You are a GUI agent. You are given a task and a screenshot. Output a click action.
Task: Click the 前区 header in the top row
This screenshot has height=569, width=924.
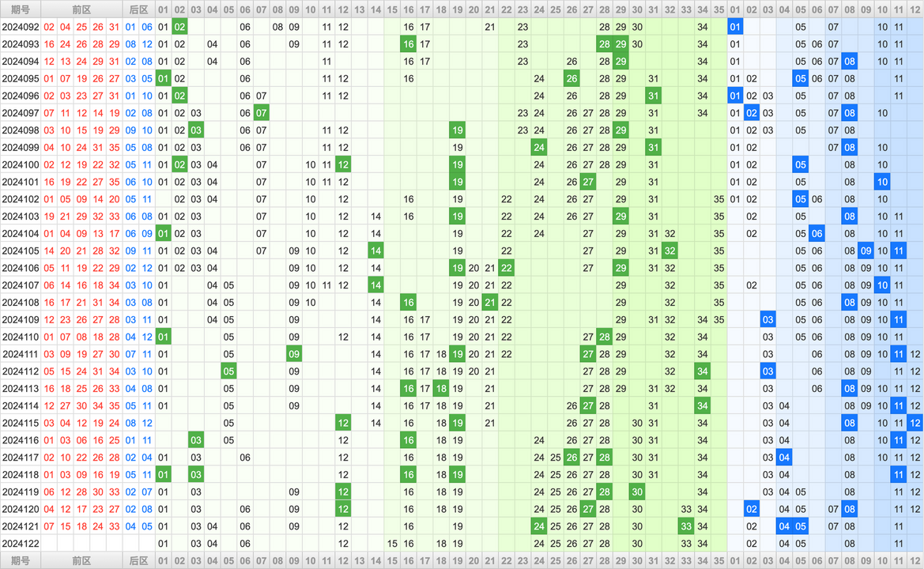coord(82,9)
